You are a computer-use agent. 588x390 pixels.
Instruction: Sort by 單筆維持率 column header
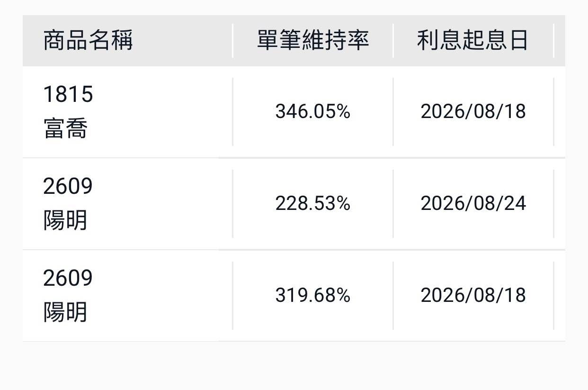[313, 40]
